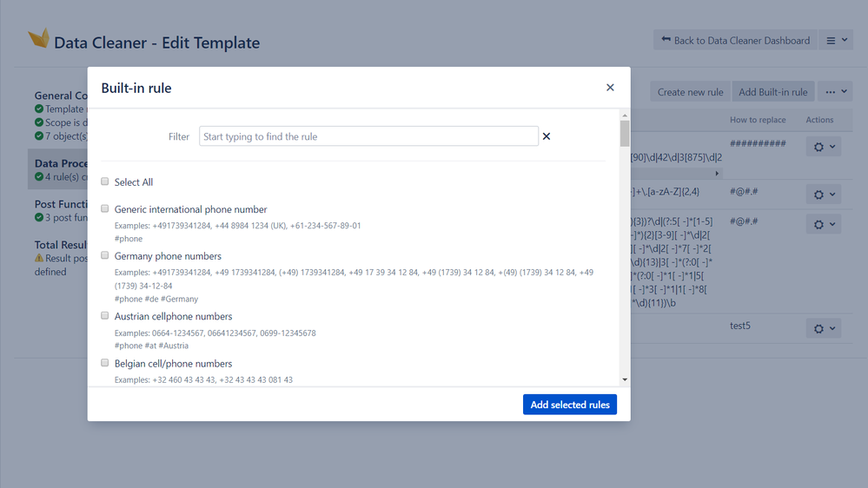This screenshot has height=488, width=868.
Task: Clear the filter text with X icon
Action: click(x=547, y=136)
